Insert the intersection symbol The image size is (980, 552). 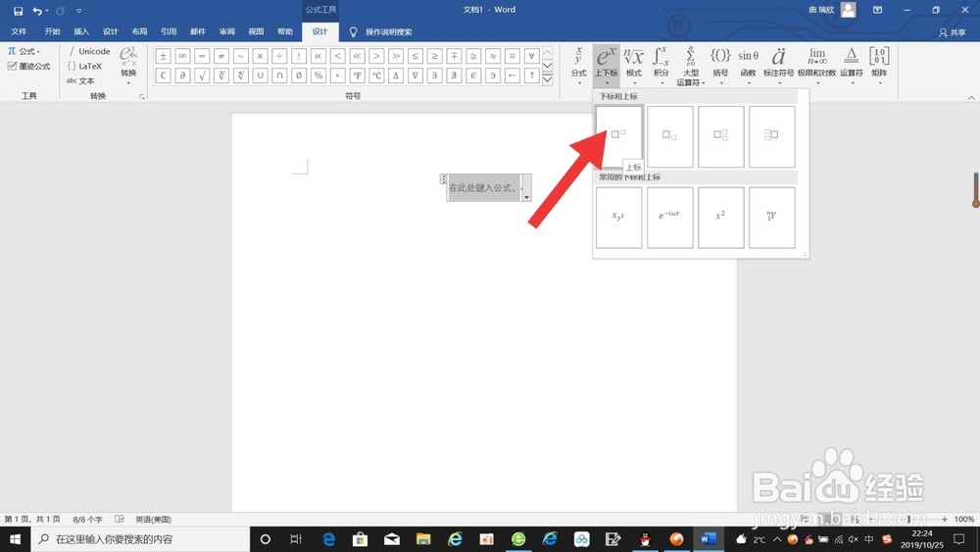[279, 75]
